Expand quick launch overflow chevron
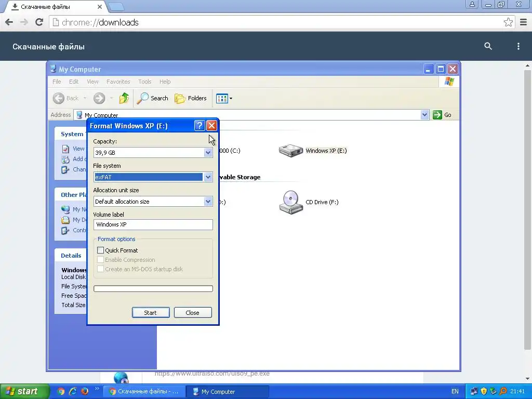Image resolution: width=532 pixels, height=399 pixels. click(97, 389)
